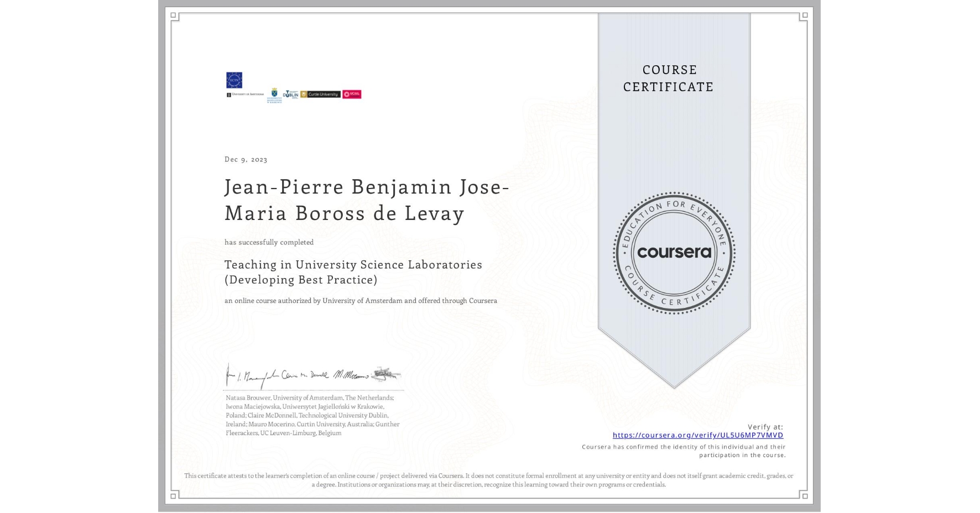Click the University of Amsterdam logo
This screenshot has width=980, height=513.
[x=245, y=95]
